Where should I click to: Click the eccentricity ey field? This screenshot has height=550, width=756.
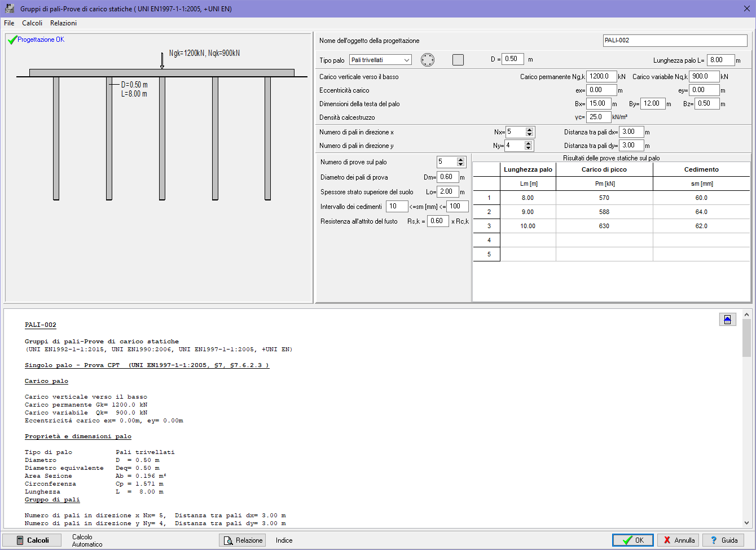[704, 90]
